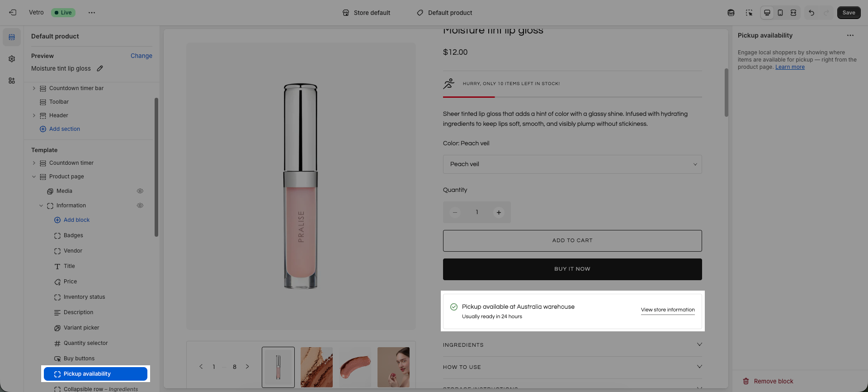The height and width of the screenshot is (392, 868).
Task: Click the exit editor icon
Action: (13, 13)
